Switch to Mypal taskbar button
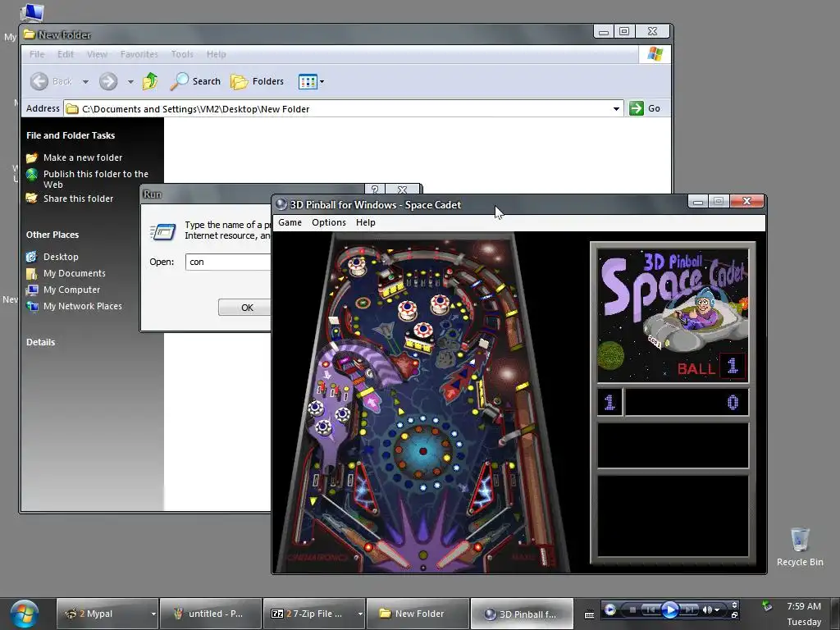The height and width of the screenshot is (630, 840). [102, 614]
